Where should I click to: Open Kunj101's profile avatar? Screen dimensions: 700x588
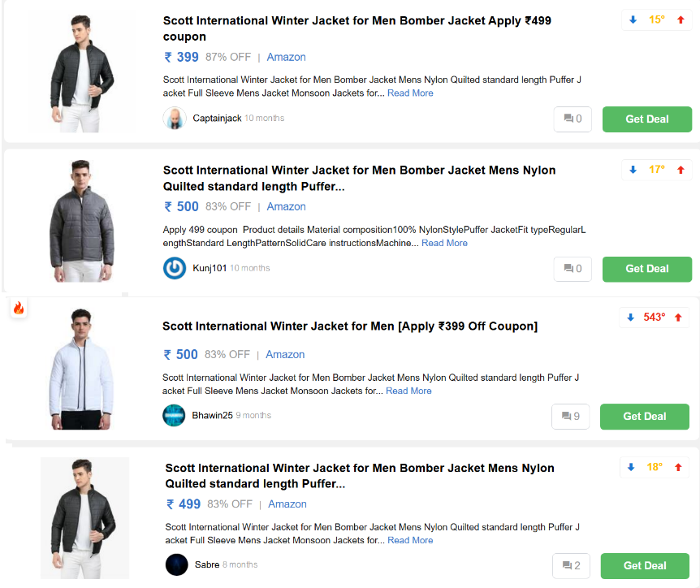(175, 268)
